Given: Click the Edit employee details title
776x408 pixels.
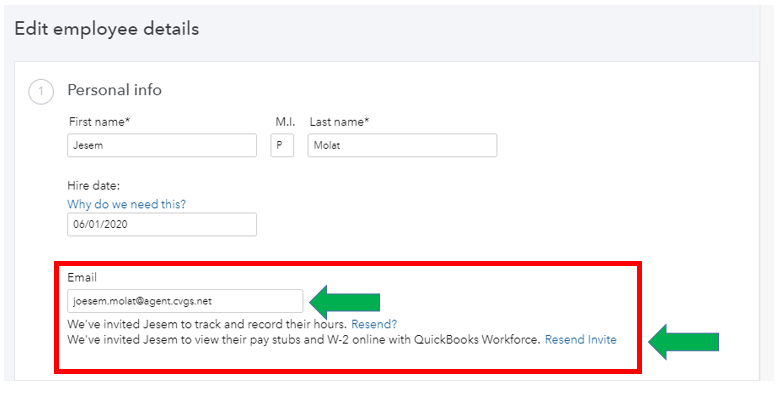Looking at the screenshot, I should coord(106,29).
